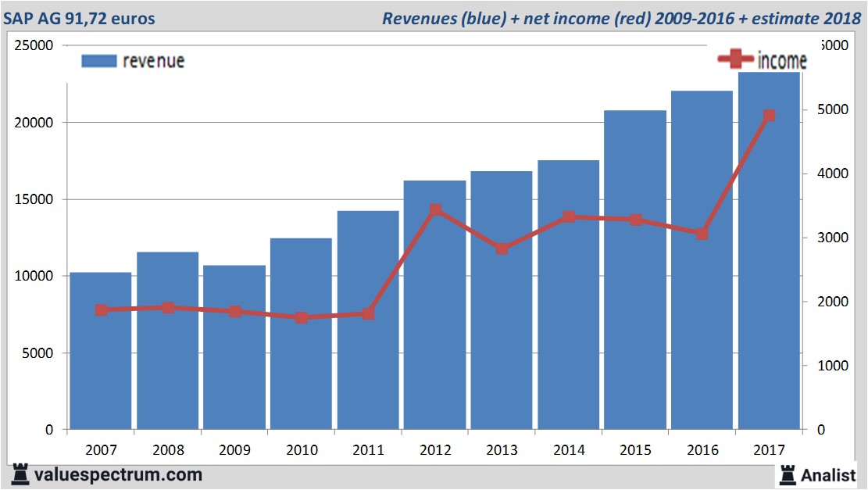The width and height of the screenshot is (868, 490).
Task: Select the "2016" year label
Action: pos(702,449)
